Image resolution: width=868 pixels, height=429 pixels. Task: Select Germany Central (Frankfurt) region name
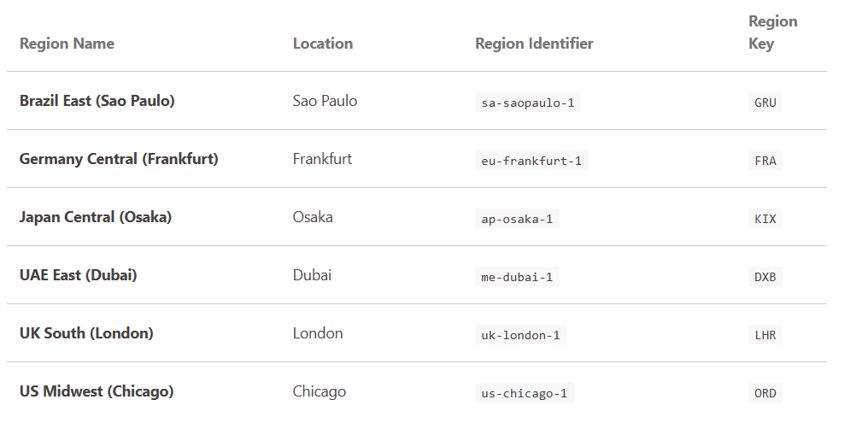click(119, 159)
